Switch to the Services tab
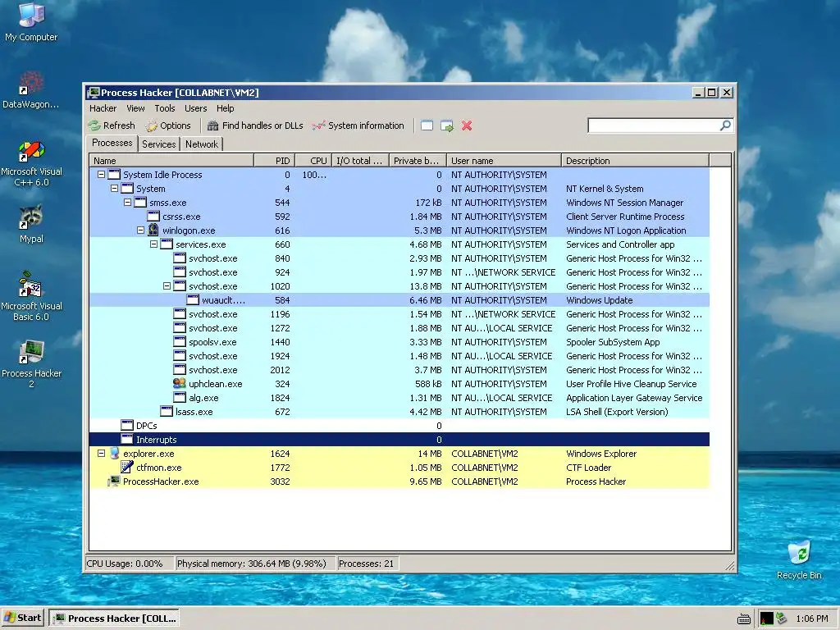This screenshot has width=840, height=630. (158, 144)
